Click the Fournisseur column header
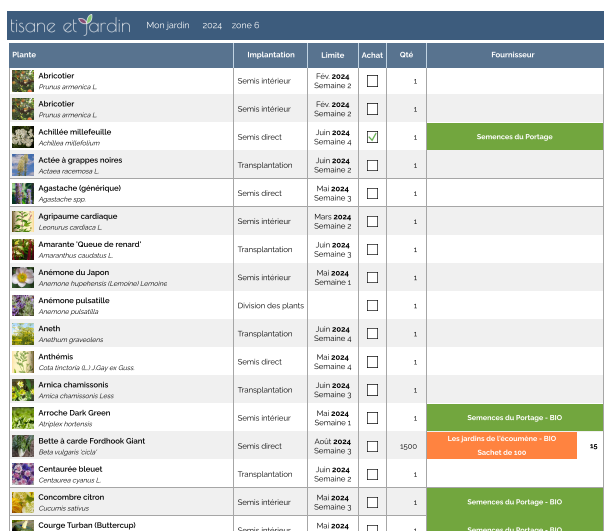 coord(513,55)
